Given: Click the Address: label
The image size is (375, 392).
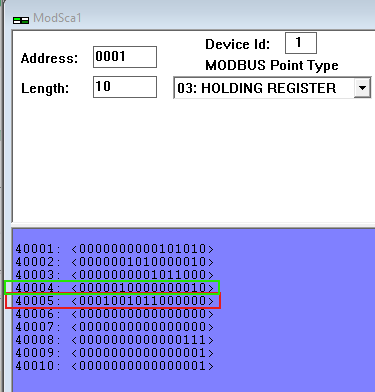Looking at the screenshot, I should coord(49,58).
